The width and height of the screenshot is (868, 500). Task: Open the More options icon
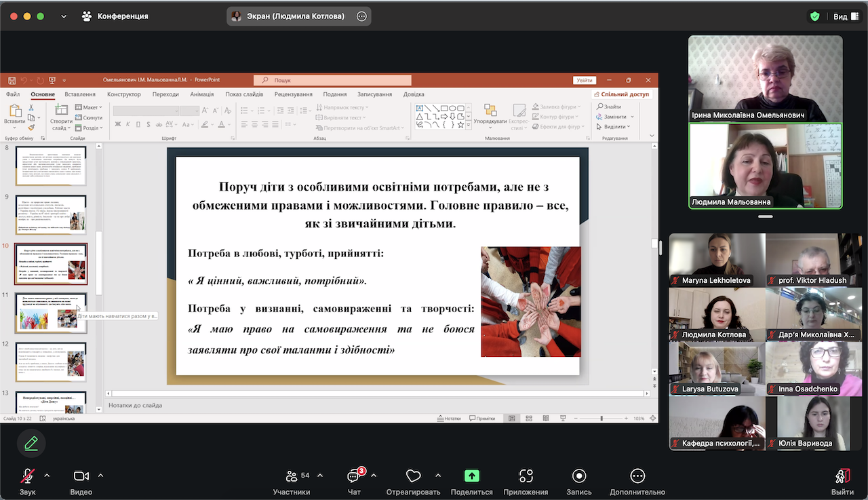[x=637, y=476]
